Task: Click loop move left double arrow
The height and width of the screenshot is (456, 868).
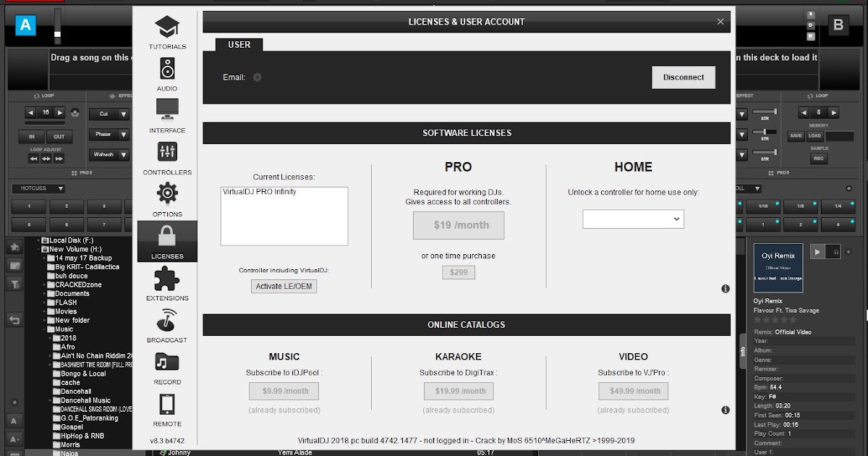Action: [34, 159]
